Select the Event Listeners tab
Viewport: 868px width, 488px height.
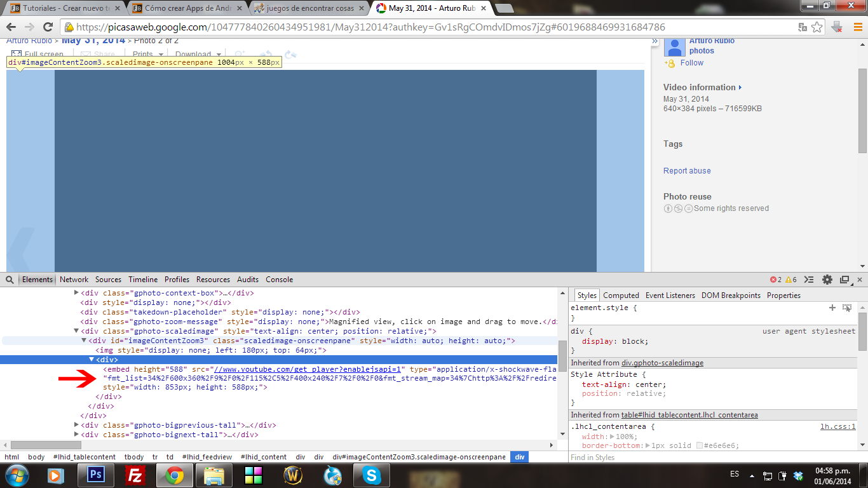click(670, 295)
